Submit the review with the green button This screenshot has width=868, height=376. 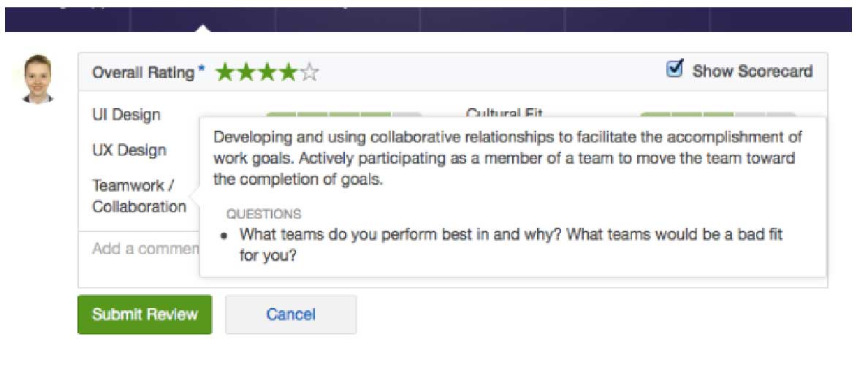(145, 315)
